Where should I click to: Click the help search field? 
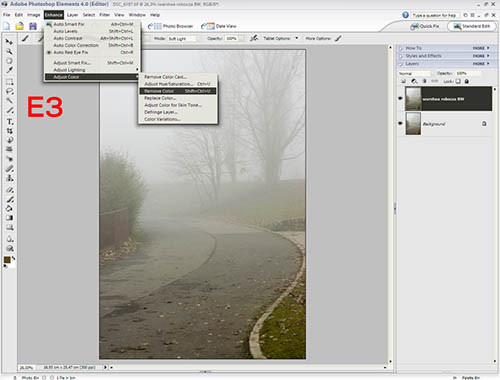pyautogui.click(x=435, y=15)
